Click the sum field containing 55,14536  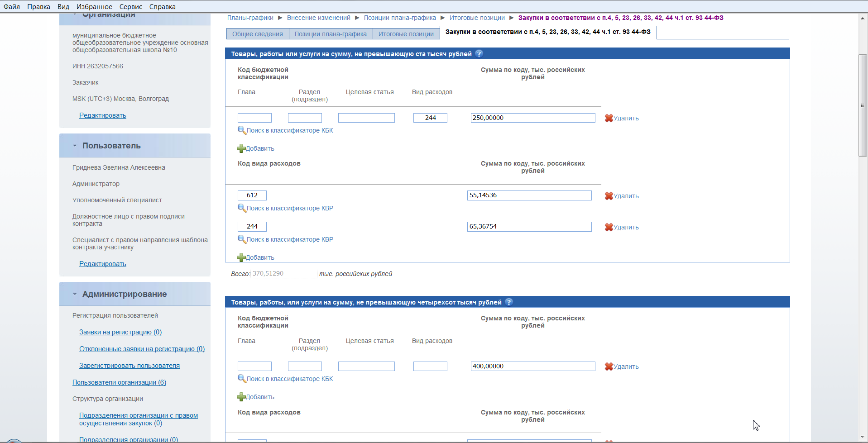[x=529, y=195]
